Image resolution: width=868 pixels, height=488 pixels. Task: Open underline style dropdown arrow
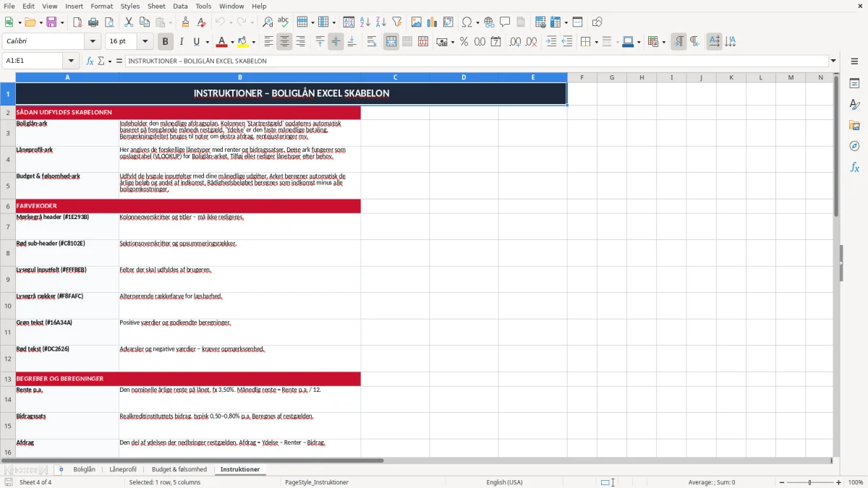[x=207, y=42]
